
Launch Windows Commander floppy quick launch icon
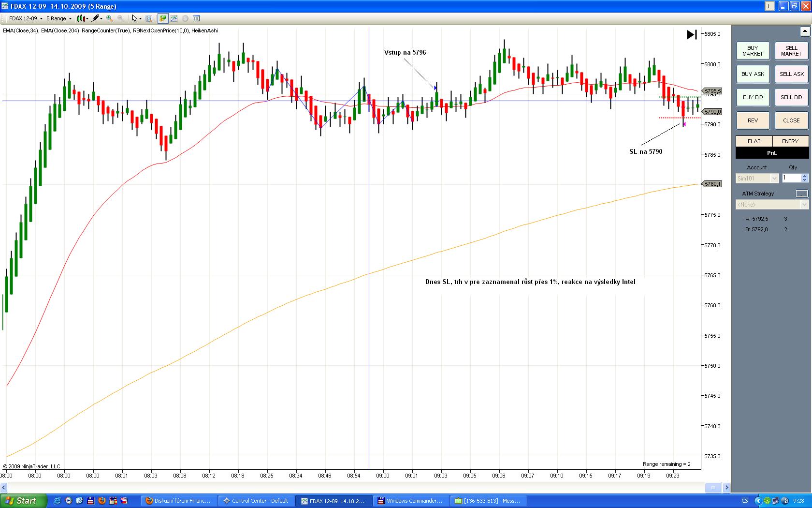pyautogui.click(x=90, y=501)
